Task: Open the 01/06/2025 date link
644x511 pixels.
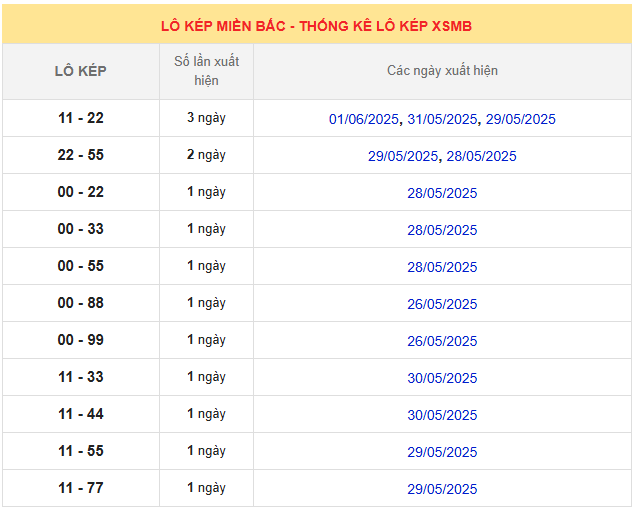Action: tap(365, 119)
